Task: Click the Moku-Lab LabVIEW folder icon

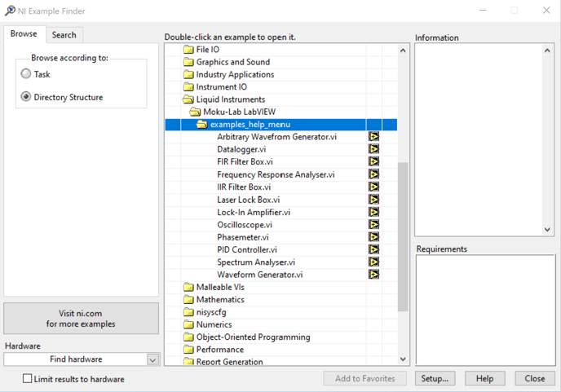Action: pos(196,112)
